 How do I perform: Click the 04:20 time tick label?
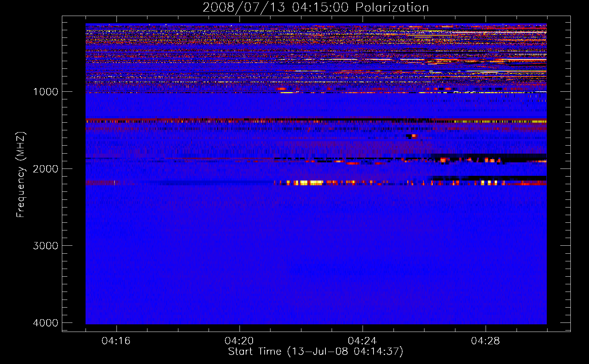coord(239,341)
